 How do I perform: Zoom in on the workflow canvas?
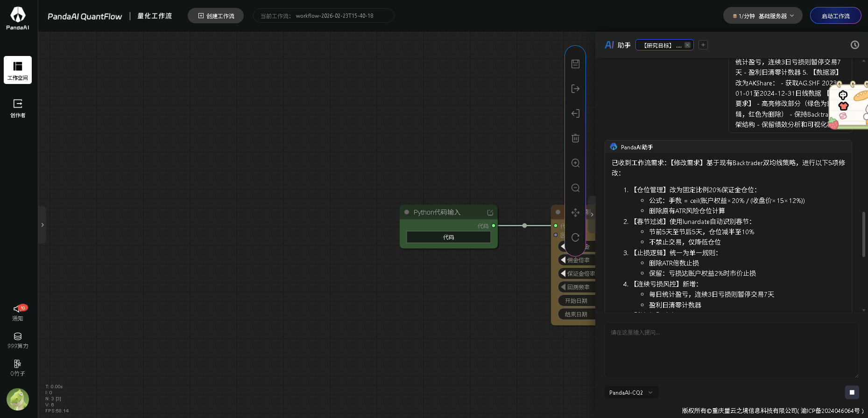pyautogui.click(x=575, y=163)
